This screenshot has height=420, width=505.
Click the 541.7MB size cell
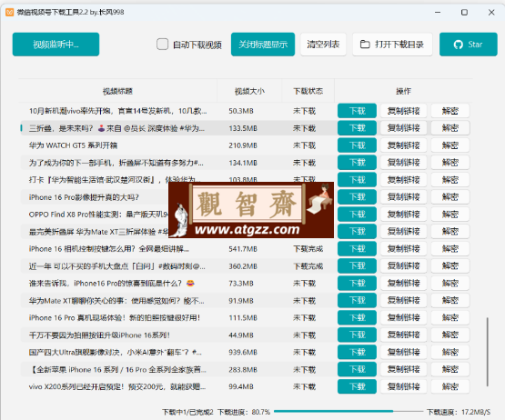tap(243, 249)
